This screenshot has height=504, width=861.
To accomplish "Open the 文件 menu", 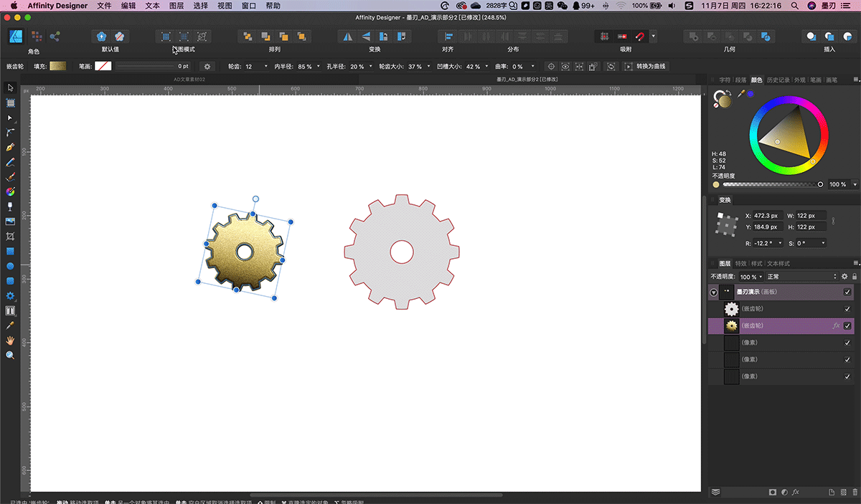I will coord(104,6).
